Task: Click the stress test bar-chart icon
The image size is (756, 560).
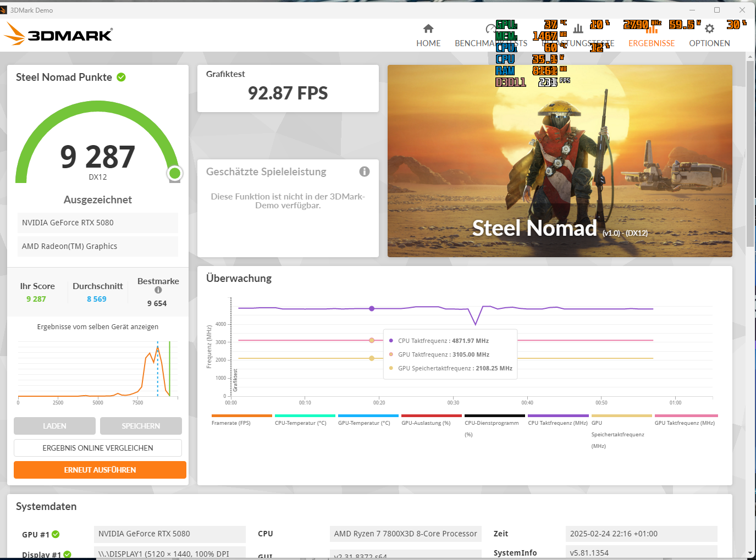Action: [x=578, y=29]
